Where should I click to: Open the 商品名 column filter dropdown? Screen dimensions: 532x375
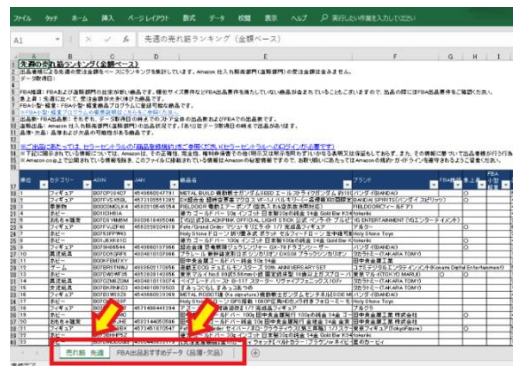coord(347,184)
